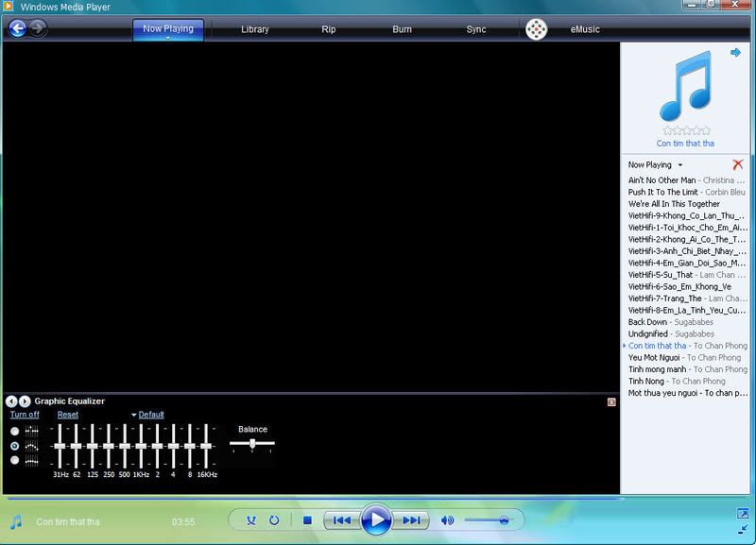Viewport: 756px width, 545px height.
Task: Turn off the graphic equalizer
Action: [25, 415]
